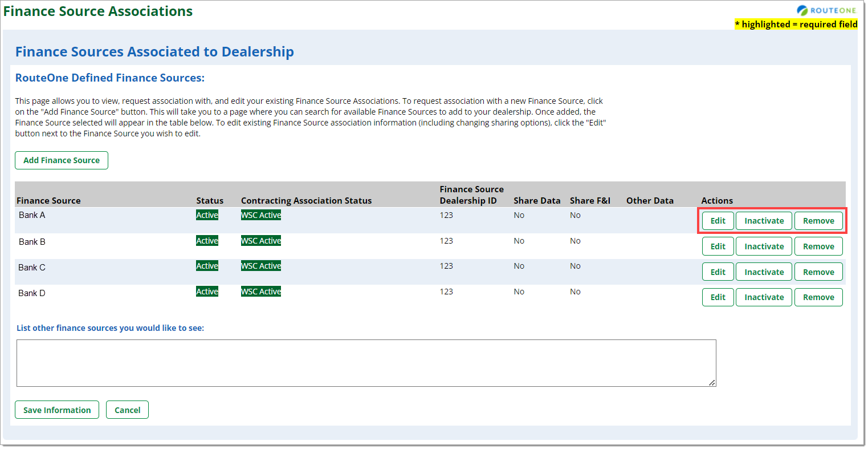This screenshot has height=449, width=868.
Task: Select the Bank B row name
Action: [x=32, y=242]
